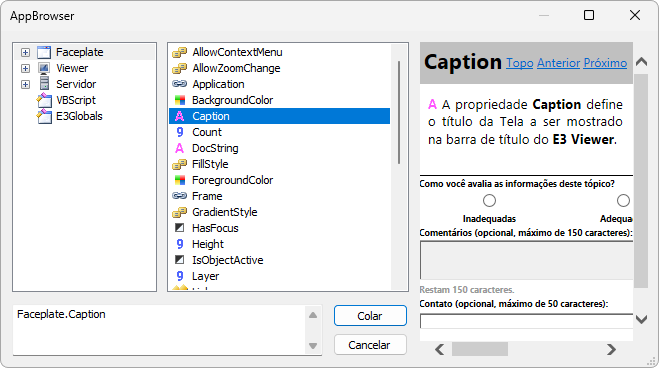Select the Height property in list
This screenshot has width=659, height=368.
pos(208,244)
